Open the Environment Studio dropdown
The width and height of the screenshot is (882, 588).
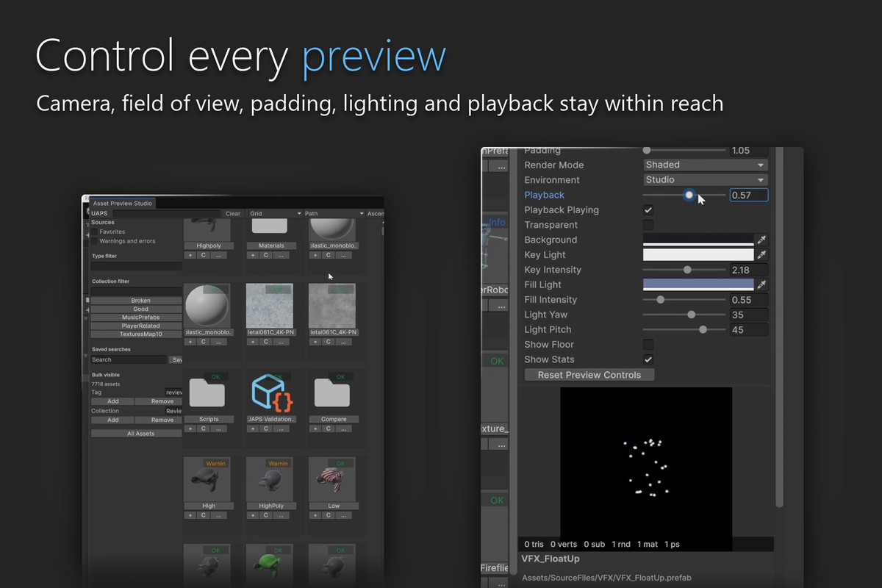coord(706,180)
